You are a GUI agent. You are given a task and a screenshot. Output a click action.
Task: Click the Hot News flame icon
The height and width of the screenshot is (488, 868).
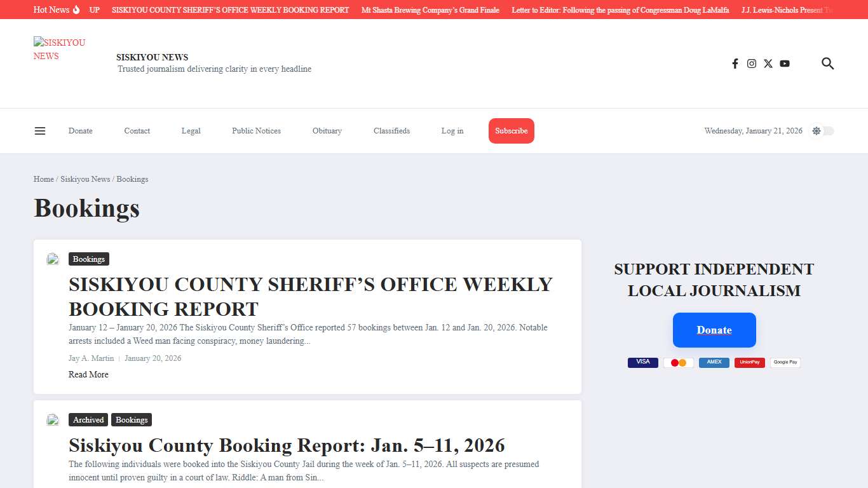coord(76,10)
